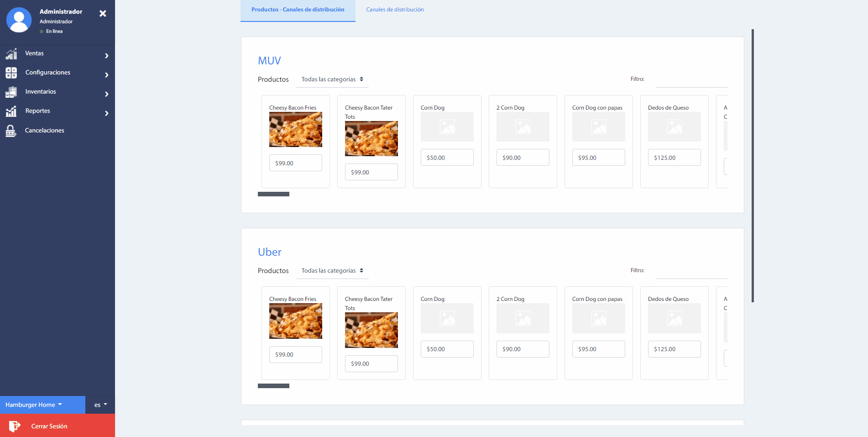
Task: Click the Administrador user avatar
Action: tap(19, 20)
